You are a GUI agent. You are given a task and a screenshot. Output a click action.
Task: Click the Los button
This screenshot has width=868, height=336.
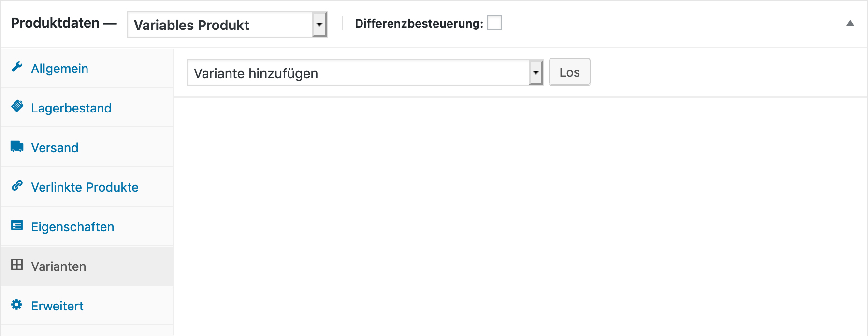[570, 72]
